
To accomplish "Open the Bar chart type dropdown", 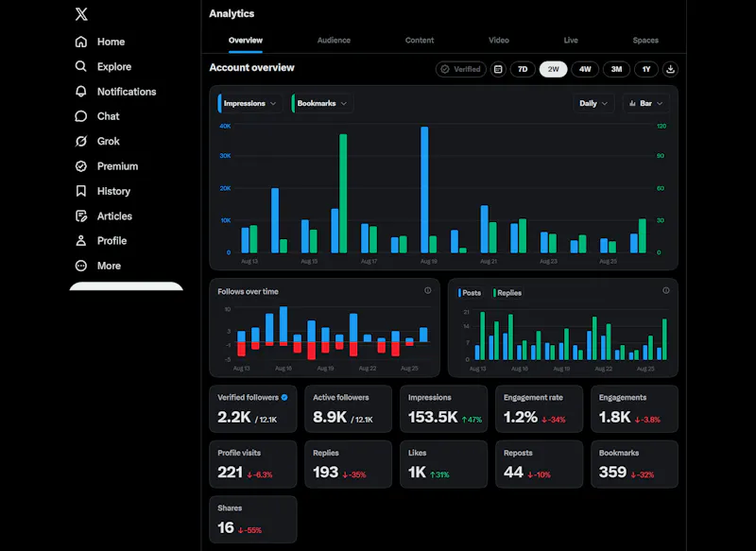I will [646, 104].
